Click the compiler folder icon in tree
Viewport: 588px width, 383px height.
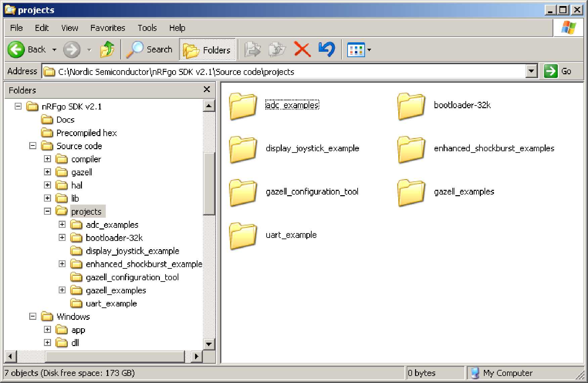[61, 159]
